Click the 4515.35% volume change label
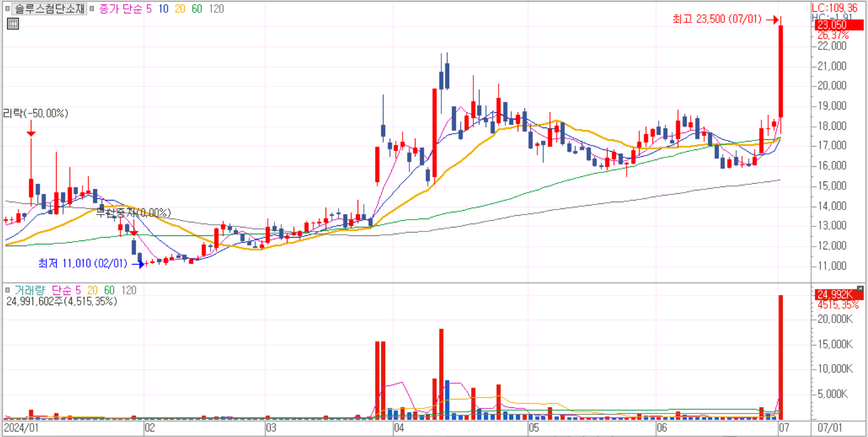This screenshot has width=868, height=437. pos(838,305)
